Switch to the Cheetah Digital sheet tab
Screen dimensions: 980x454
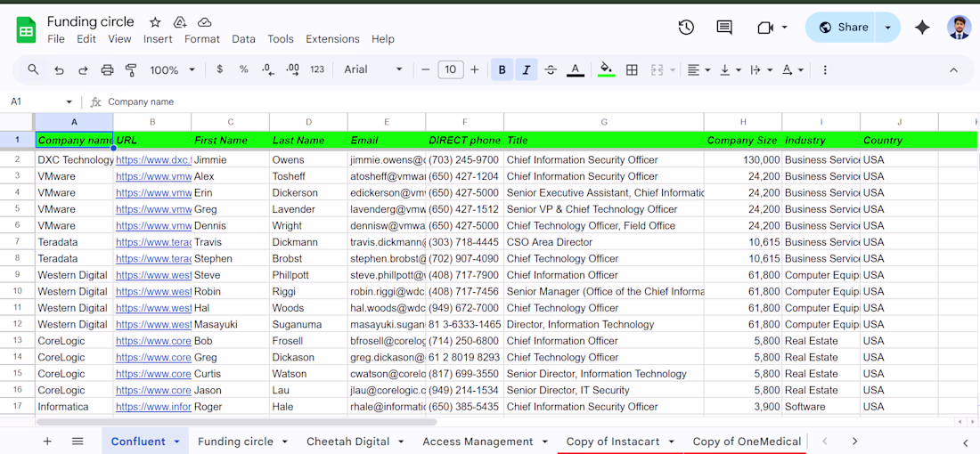(347, 442)
